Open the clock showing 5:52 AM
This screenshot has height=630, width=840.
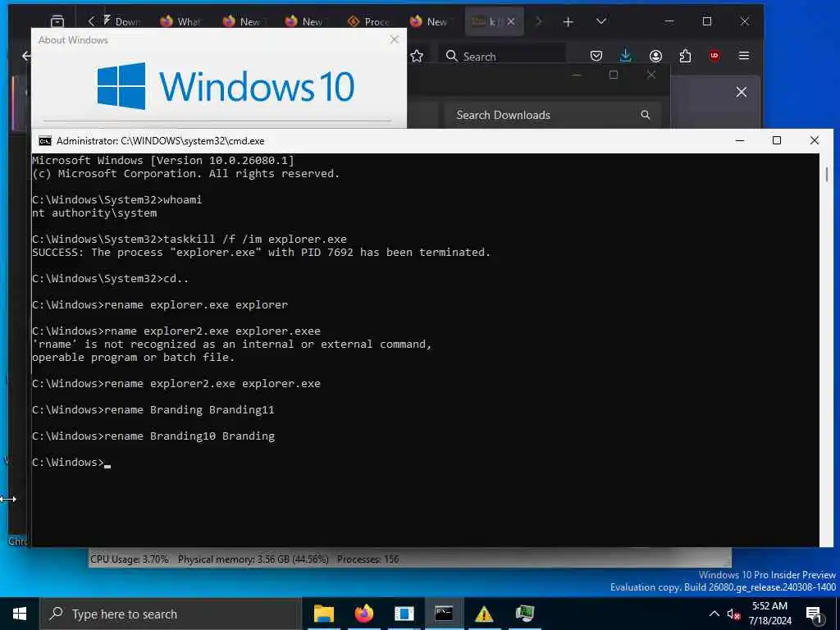tap(769, 614)
